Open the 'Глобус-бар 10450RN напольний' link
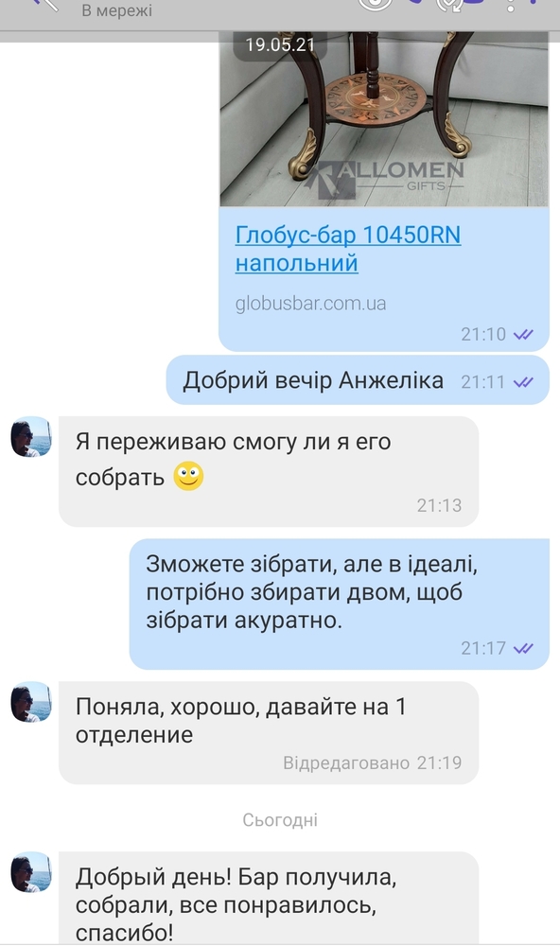The width and height of the screenshot is (560, 946). click(348, 249)
